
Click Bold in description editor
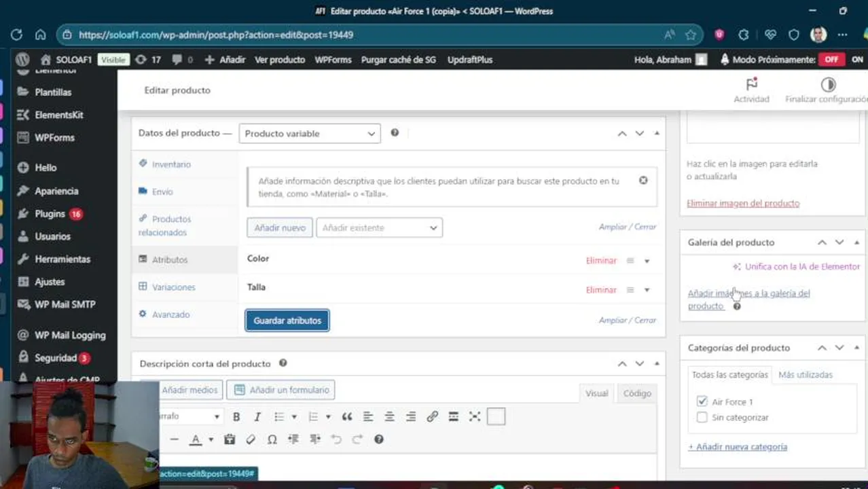[236, 417]
